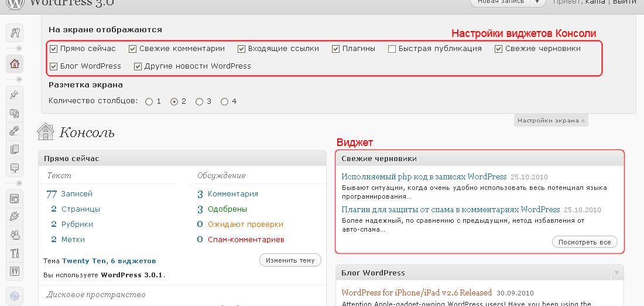This screenshot has width=644, height=306.
Task: Uncheck the Свежие черновики checkbox
Action: pos(499,49)
